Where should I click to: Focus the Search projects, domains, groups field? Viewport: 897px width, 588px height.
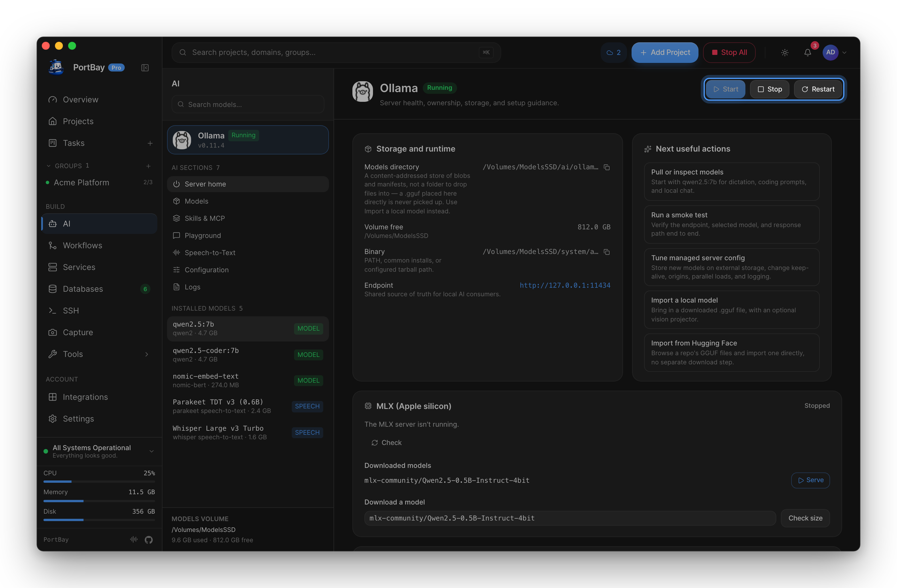click(336, 52)
